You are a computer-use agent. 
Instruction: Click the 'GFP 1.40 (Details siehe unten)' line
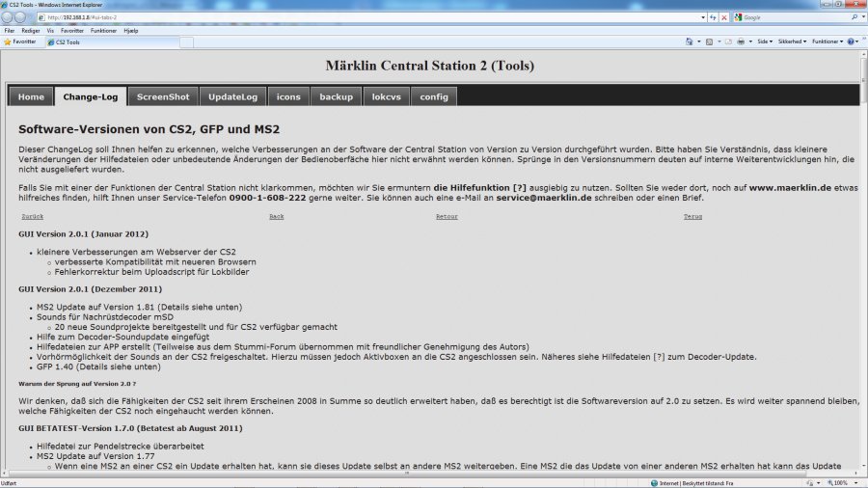click(x=98, y=366)
